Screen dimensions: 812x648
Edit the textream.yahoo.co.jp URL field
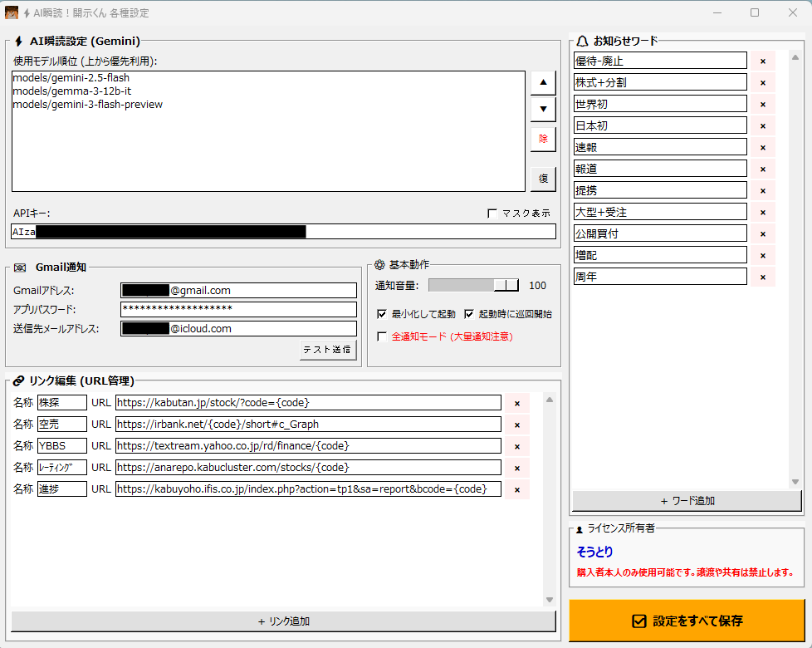click(308, 446)
